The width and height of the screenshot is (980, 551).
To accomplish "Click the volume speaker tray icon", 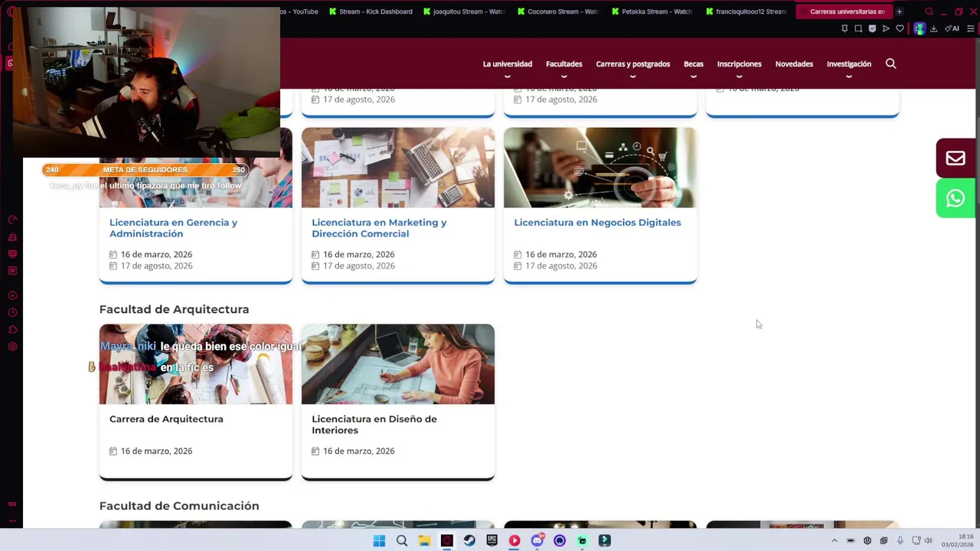I will click(x=928, y=541).
